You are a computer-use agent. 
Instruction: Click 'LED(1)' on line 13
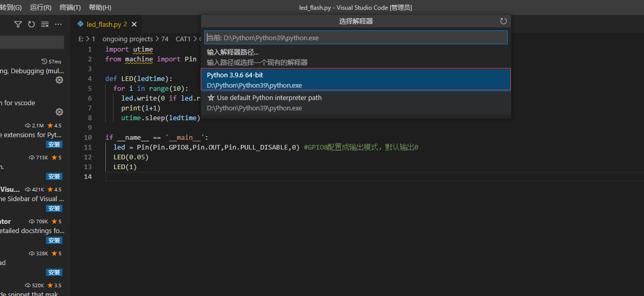coord(125,167)
